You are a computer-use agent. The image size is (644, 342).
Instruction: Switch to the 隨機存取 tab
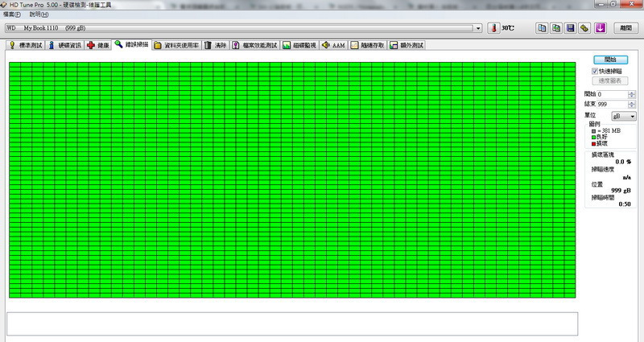coord(368,45)
